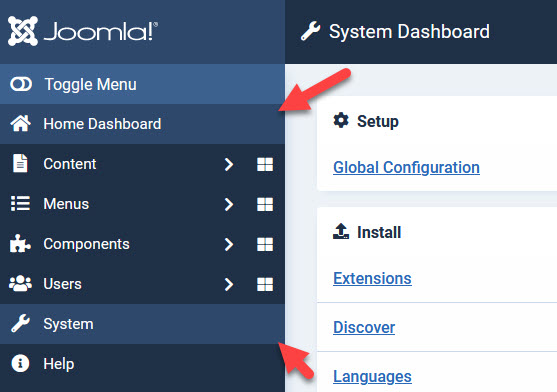Open the Menus dashboard grid icon
The height and width of the screenshot is (392, 557).
tap(265, 204)
